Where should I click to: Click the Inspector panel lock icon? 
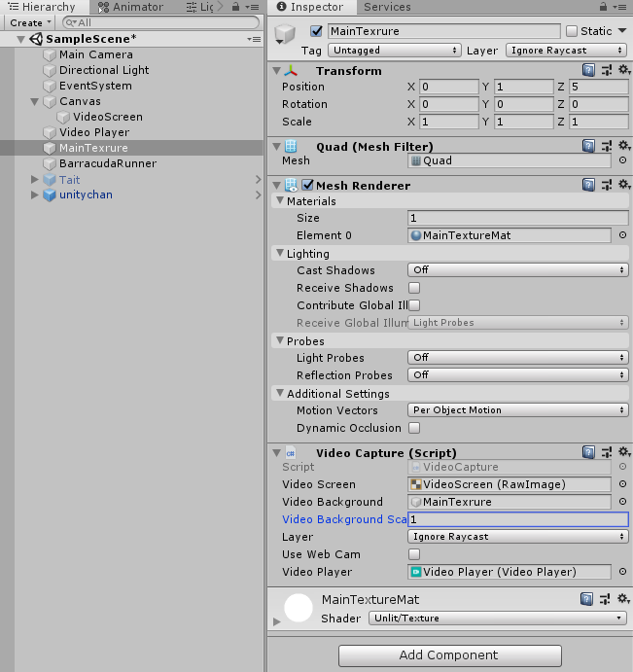click(603, 7)
